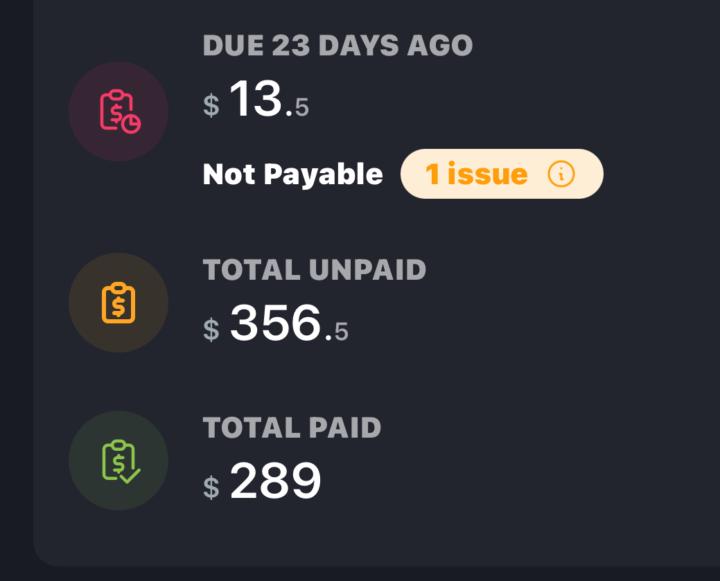Click the .5 decimal of the overdue amount

297,107
